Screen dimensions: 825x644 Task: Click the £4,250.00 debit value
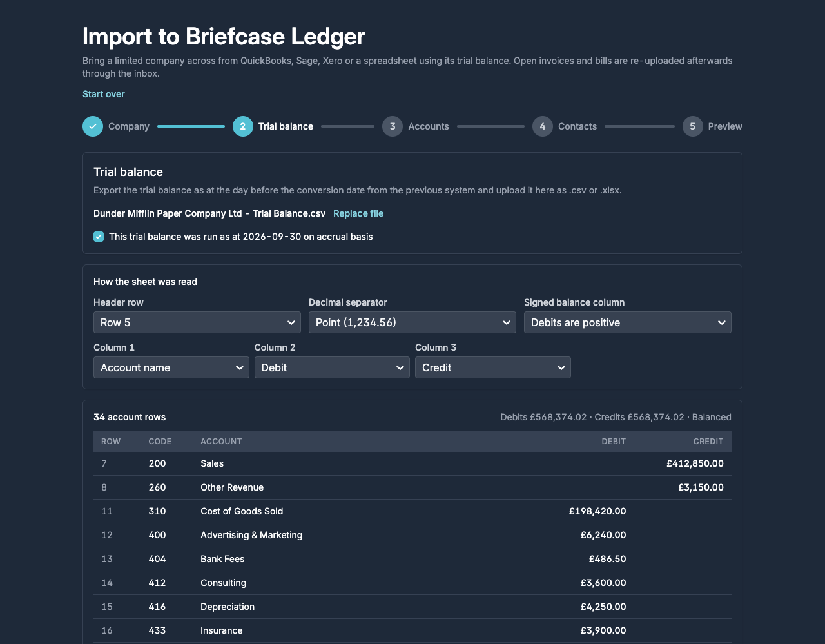(603, 607)
